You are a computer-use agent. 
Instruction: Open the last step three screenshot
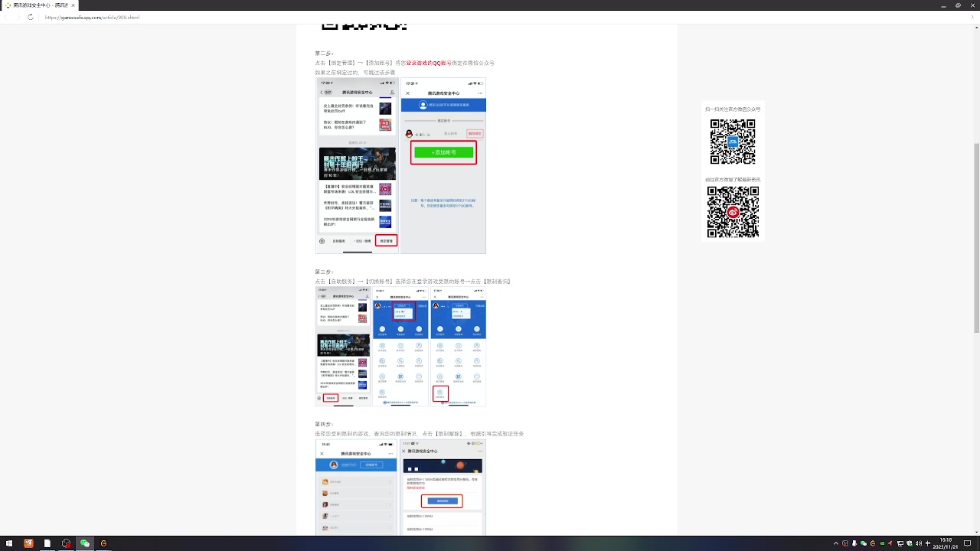458,346
